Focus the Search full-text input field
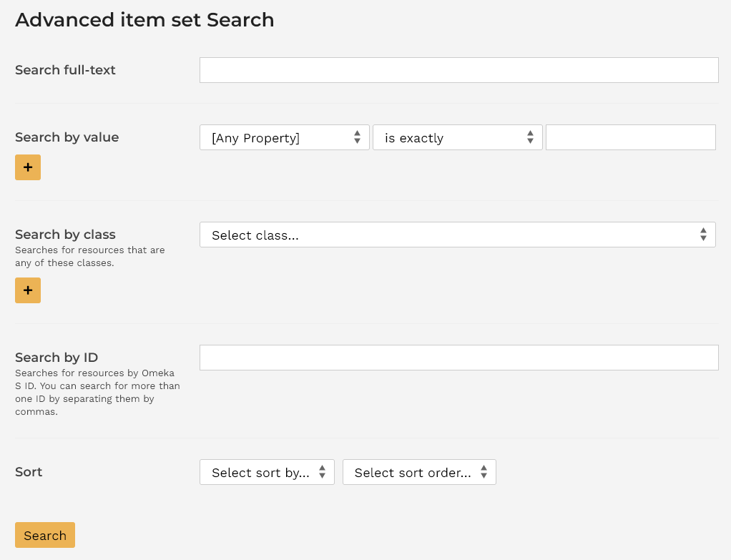 pyautogui.click(x=458, y=70)
